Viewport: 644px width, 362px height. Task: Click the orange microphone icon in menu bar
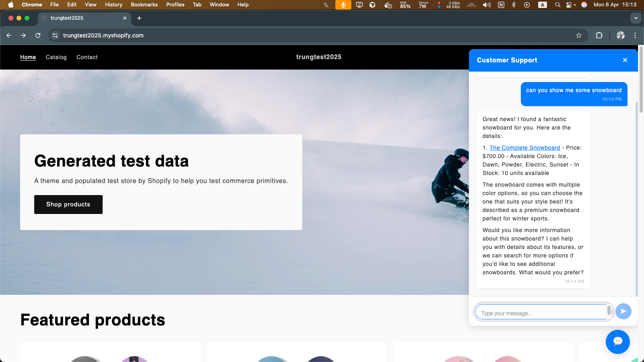343,5
